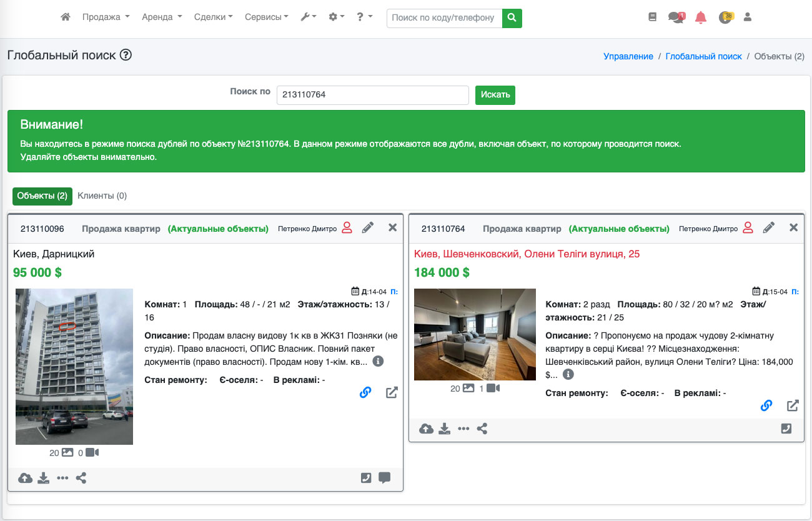812x521 pixels.
Task: Switch to Клиенты (0) tab
Action: tap(102, 196)
